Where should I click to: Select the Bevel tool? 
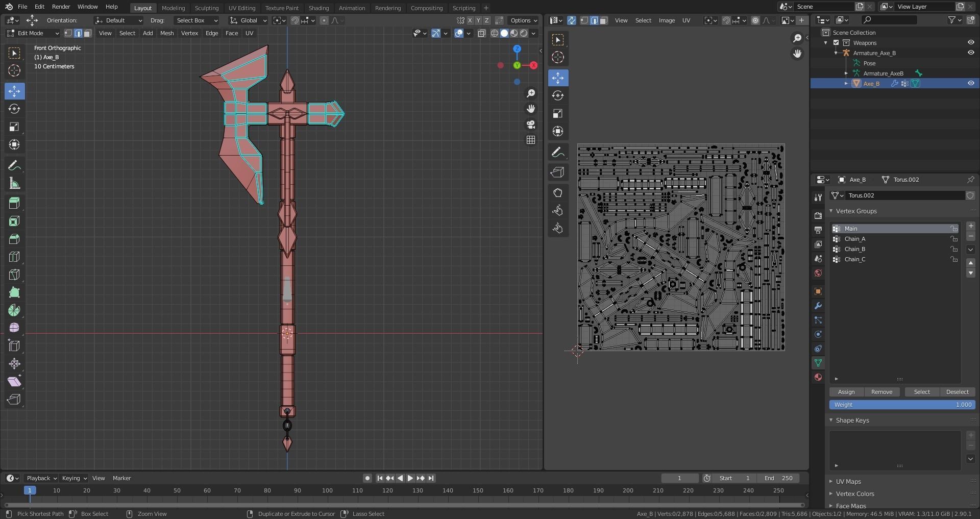(14, 239)
